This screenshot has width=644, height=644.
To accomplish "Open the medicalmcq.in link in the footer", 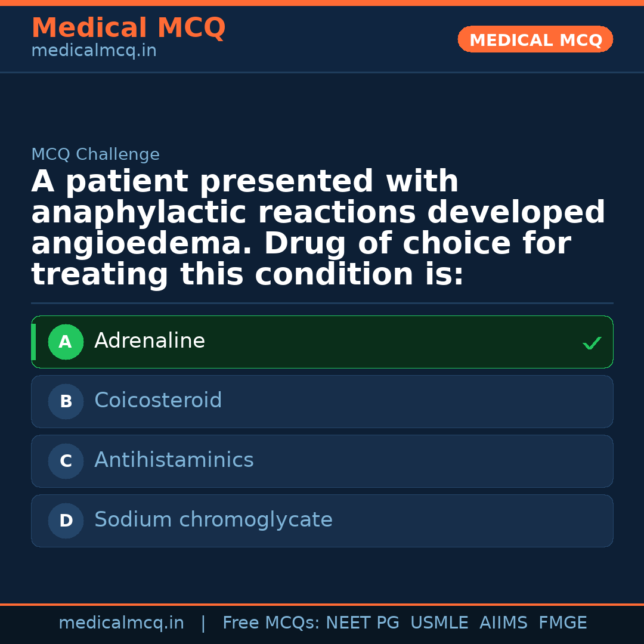I will [x=121, y=623].
